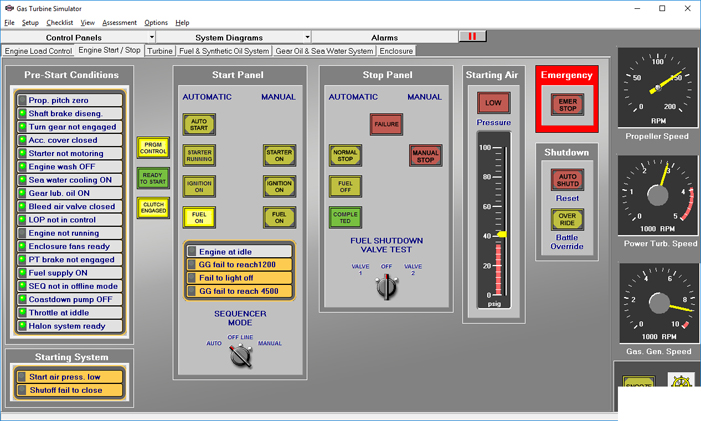Screen dimensions: 701x421
Task: Toggle the Start air press. low indicator
Action: pyautogui.click(x=22, y=377)
